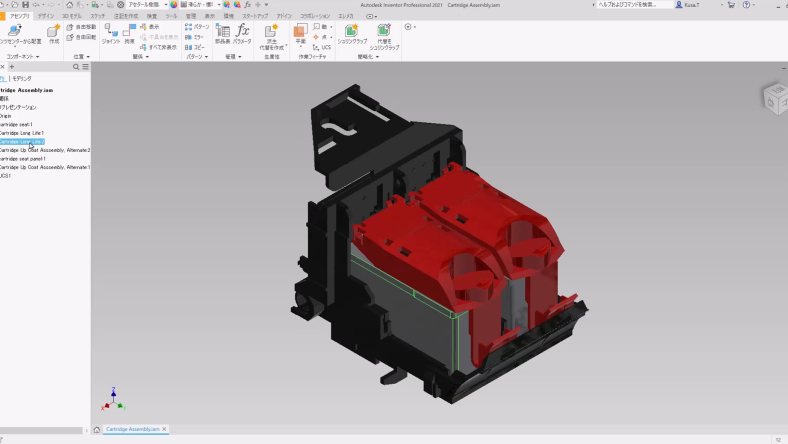Click the Bill of Materials (部品表) icon
This screenshot has width=788, height=444.
point(222,32)
